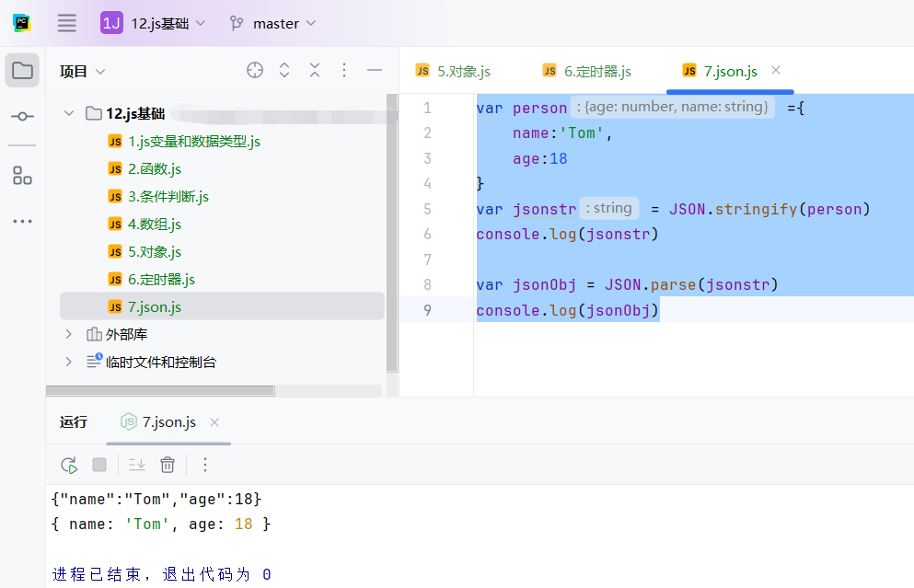Image resolution: width=914 pixels, height=588 pixels.
Task: Switch to the 6.定时器.js editor tab
Action: click(586, 71)
